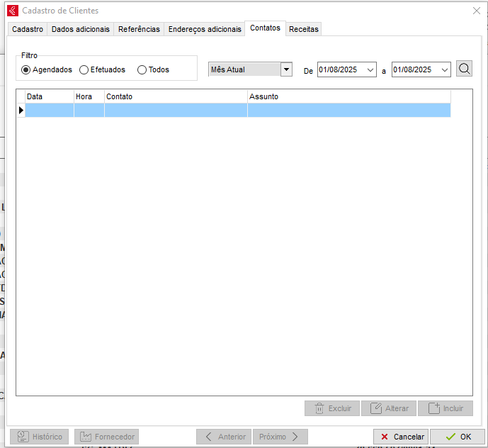The image size is (488, 448).
Task: Select the Efetuados radio option
Action: pos(84,69)
